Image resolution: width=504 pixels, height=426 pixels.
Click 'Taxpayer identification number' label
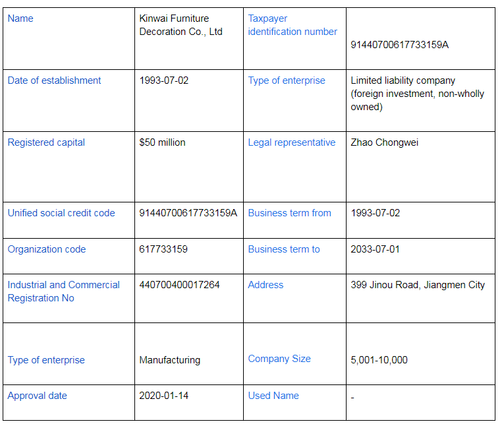coord(293,25)
